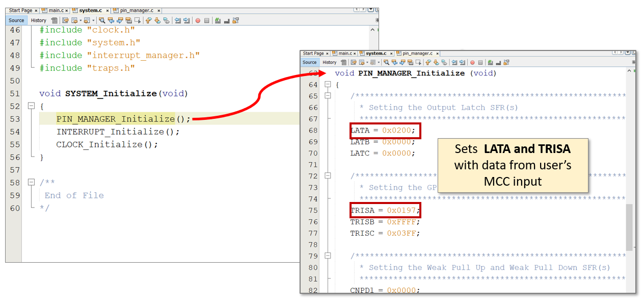Click PIN_MANAGER_Initialize call on line 53
The width and height of the screenshot is (644, 304).
pyautogui.click(x=116, y=119)
